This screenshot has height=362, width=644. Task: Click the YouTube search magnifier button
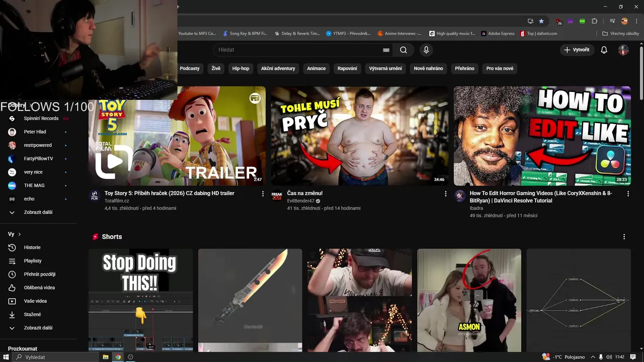tap(404, 50)
